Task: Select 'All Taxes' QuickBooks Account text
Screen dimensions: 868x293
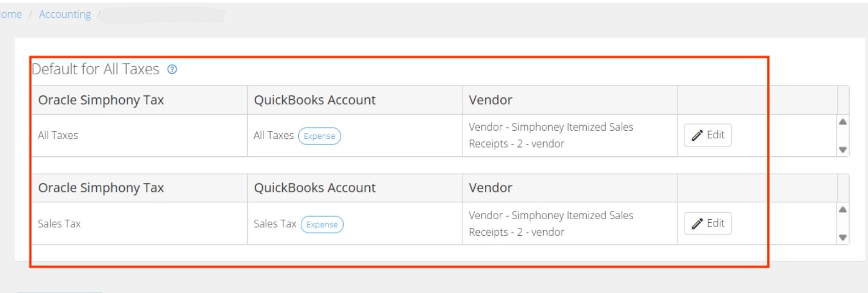Action: point(274,135)
